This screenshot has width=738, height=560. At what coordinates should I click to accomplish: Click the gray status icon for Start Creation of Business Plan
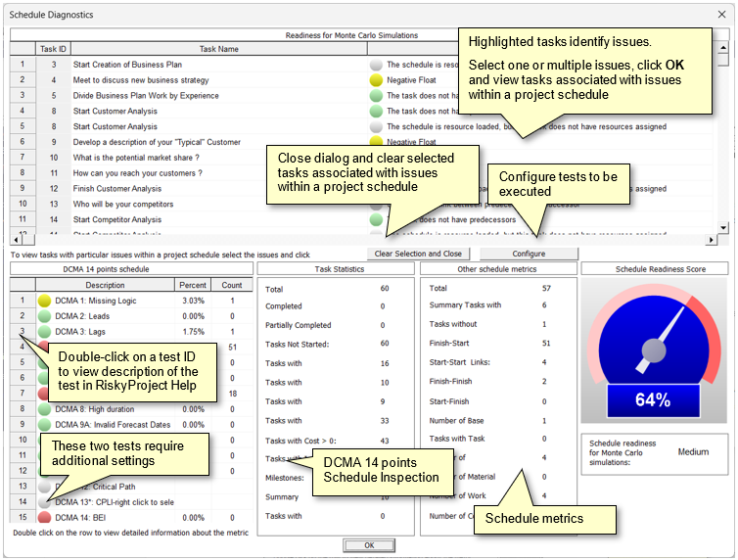coord(376,65)
